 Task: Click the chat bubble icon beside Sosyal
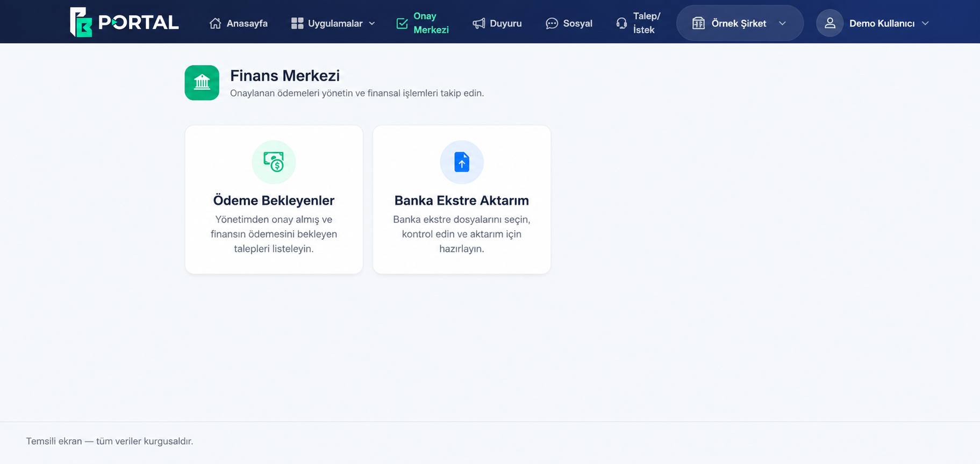coord(552,23)
